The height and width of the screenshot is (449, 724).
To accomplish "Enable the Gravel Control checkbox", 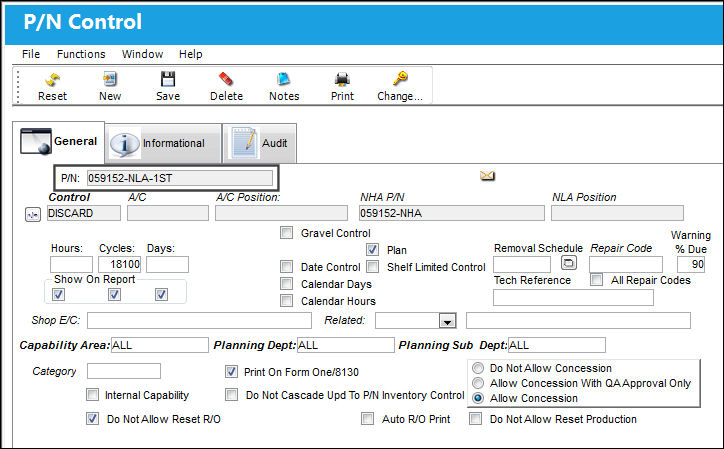I will [x=286, y=233].
